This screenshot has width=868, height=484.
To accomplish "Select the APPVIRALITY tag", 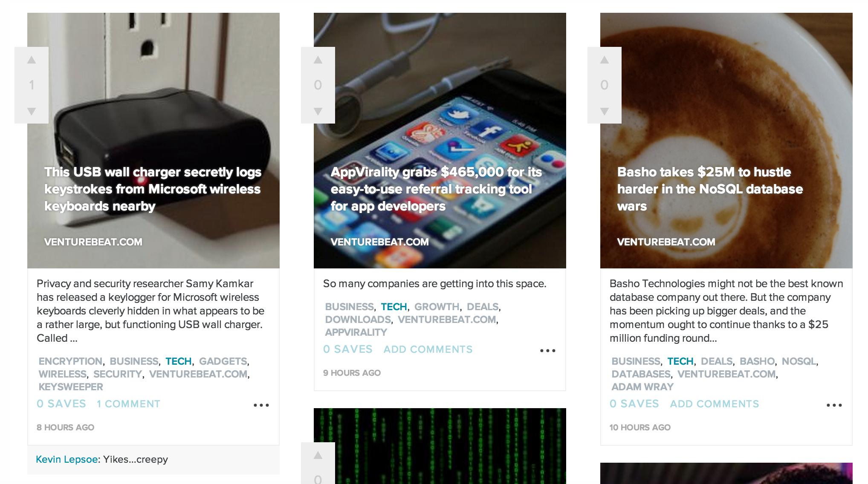I will click(356, 332).
